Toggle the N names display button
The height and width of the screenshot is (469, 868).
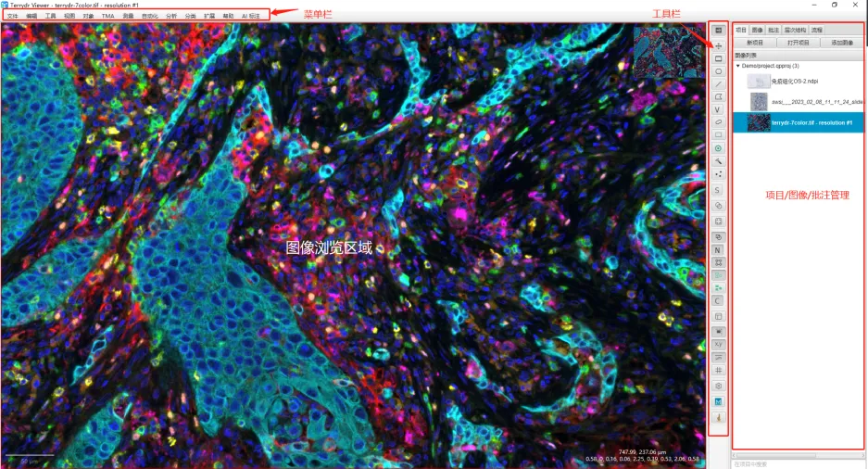(719, 250)
